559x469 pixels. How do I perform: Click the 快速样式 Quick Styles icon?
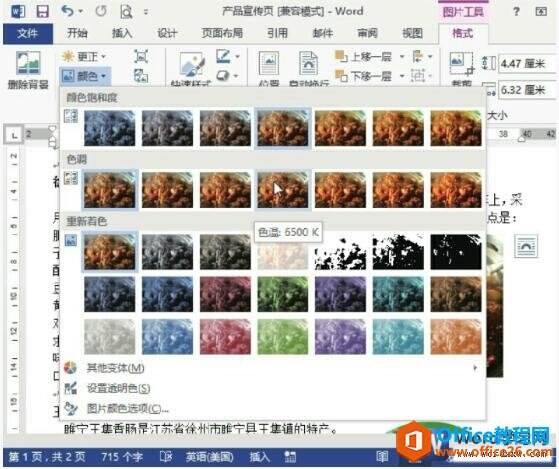(x=192, y=65)
